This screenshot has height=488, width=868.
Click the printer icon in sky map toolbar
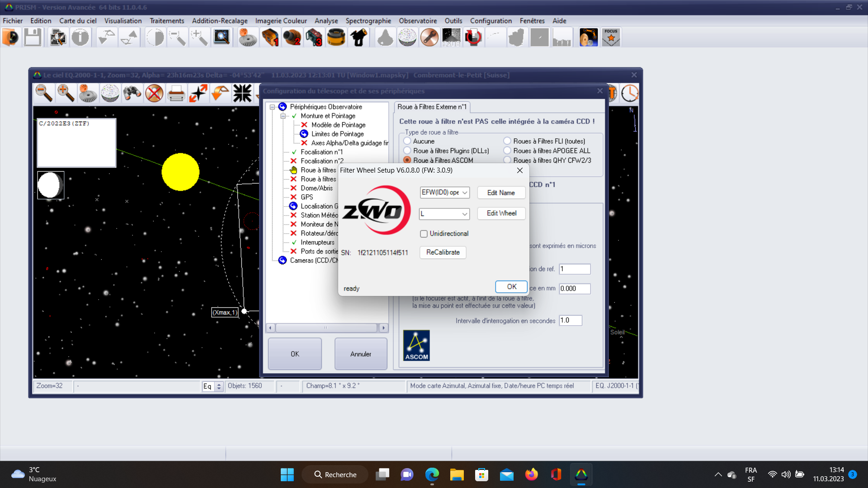tap(176, 94)
